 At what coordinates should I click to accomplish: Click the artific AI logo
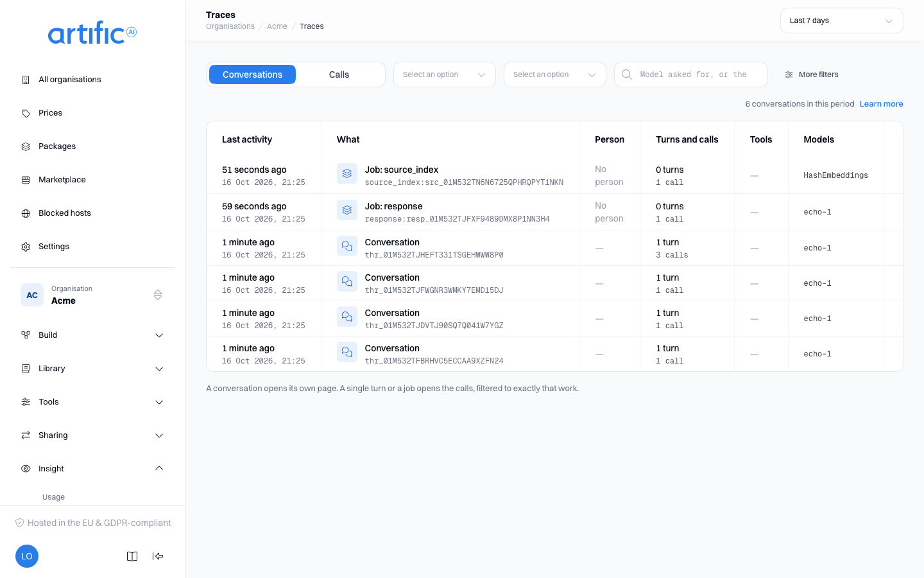pos(92,33)
